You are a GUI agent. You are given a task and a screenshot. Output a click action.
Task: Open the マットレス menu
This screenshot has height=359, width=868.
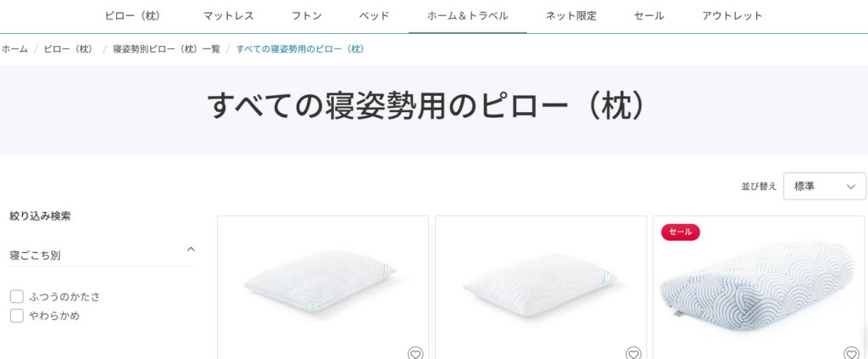coord(228,15)
